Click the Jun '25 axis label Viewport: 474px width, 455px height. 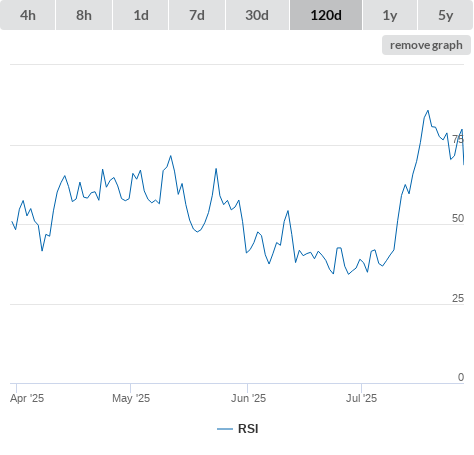tap(248, 398)
